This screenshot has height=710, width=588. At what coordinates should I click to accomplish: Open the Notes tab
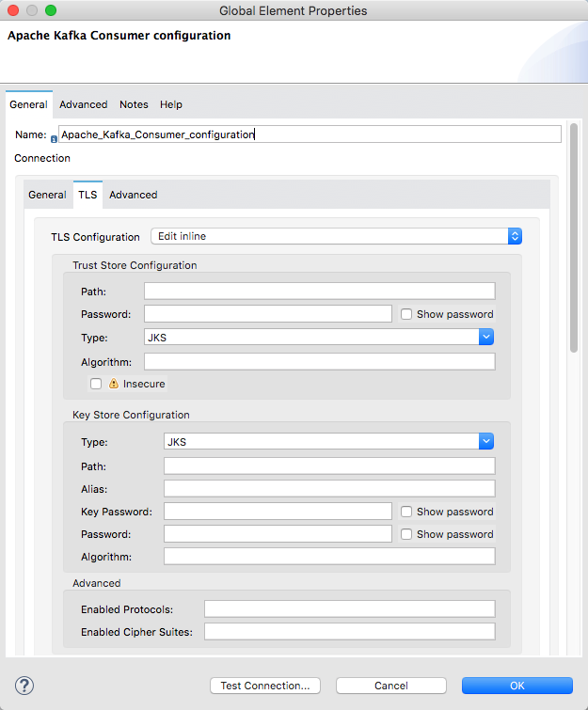point(134,104)
